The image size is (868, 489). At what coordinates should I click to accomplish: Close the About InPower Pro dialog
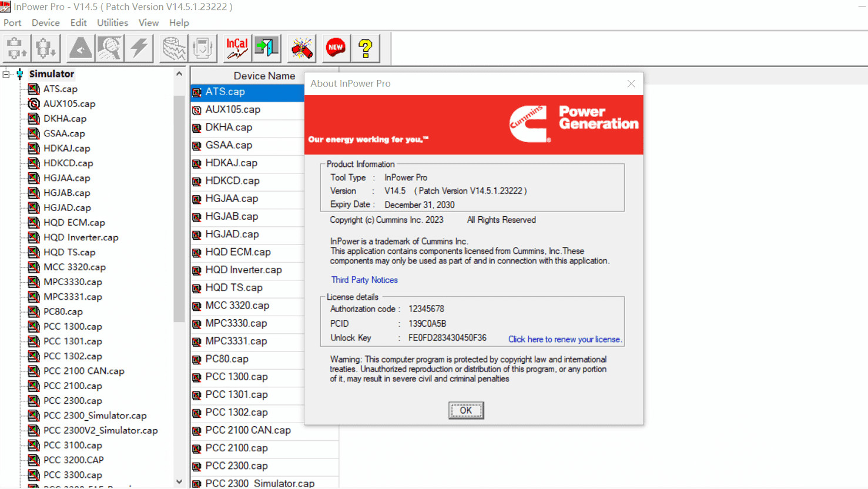click(631, 83)
